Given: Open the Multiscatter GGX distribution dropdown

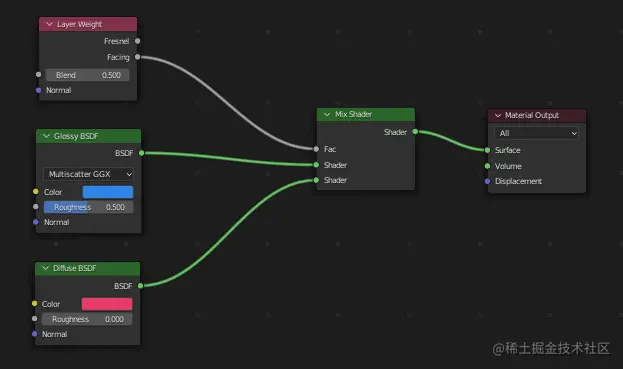Looking at the screenshot, I should point(88,174).
